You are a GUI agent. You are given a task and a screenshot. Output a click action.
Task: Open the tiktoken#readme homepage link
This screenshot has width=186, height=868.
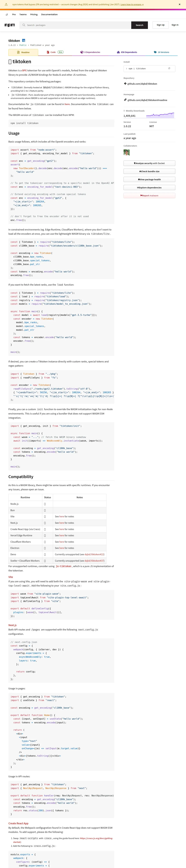tap(147, 100)
